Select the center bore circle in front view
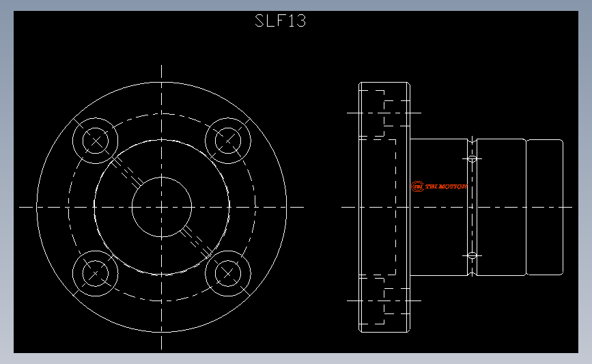This screenshot has height=364, width=592. click(162, 207)
